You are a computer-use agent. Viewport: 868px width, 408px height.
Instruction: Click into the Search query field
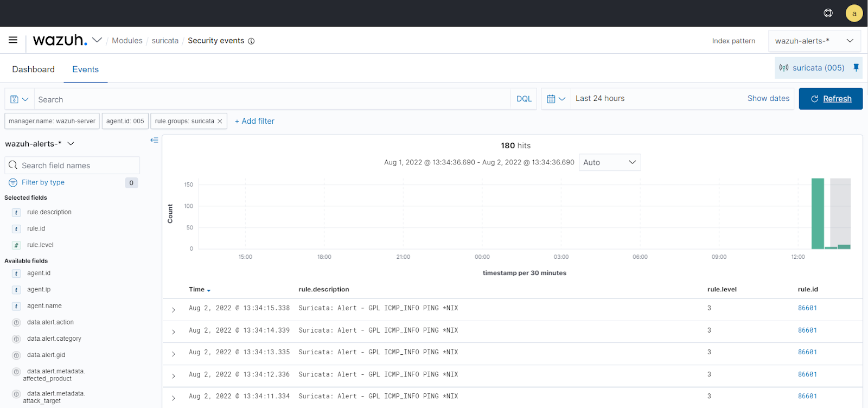coord(272,99)
